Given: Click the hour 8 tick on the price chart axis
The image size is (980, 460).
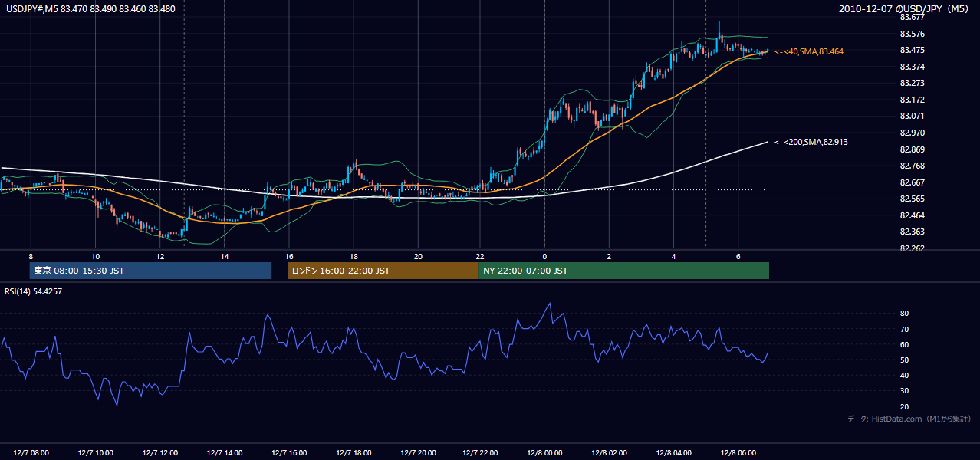Looking at the screenshot, I should [31, 256].
